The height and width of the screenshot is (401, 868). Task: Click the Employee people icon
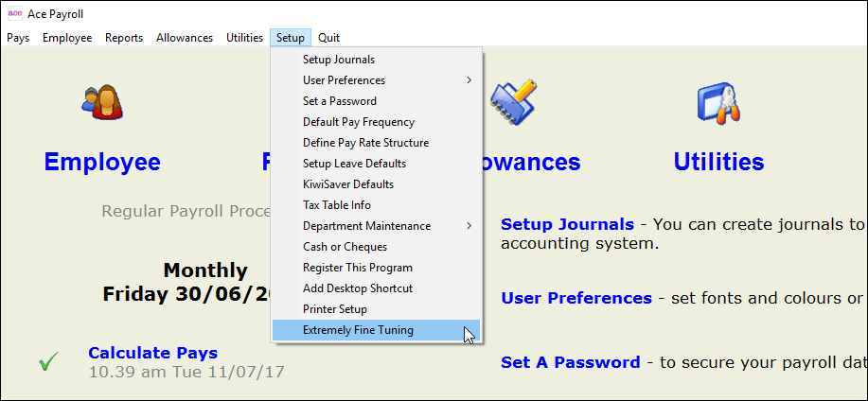[x=102, y=101]
